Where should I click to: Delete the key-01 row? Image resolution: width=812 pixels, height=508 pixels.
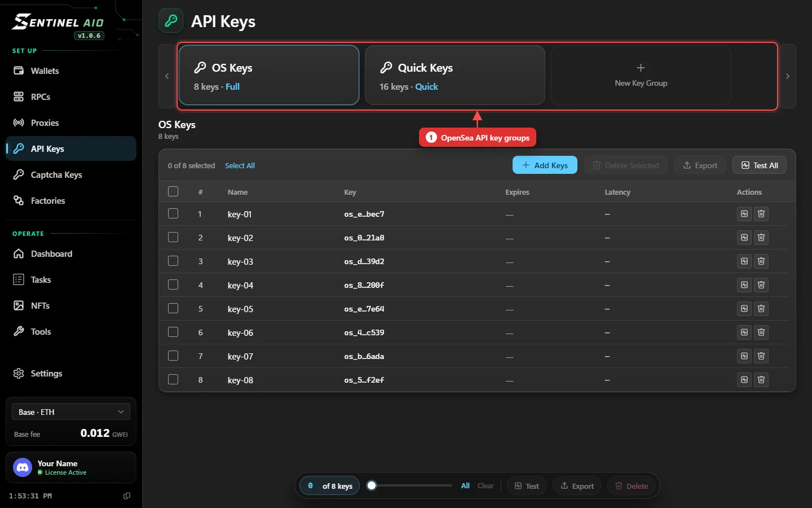click(761, 214)
